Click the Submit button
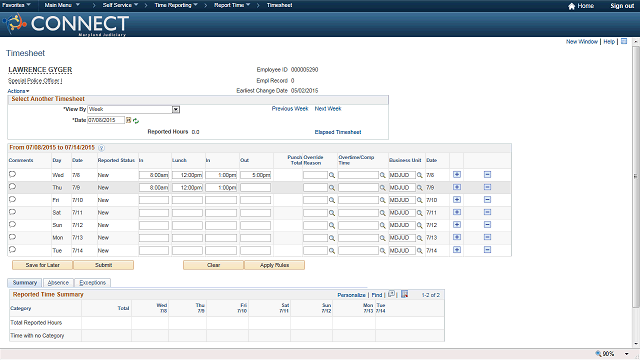Viewport: 640px width, 360px height. click(x=103, y=265)
